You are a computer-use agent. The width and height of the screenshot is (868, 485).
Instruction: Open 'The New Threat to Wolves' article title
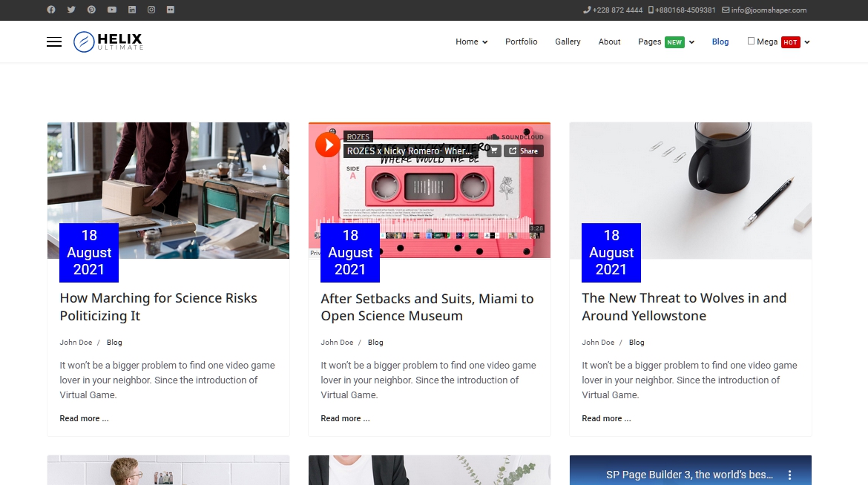[683, 307]
